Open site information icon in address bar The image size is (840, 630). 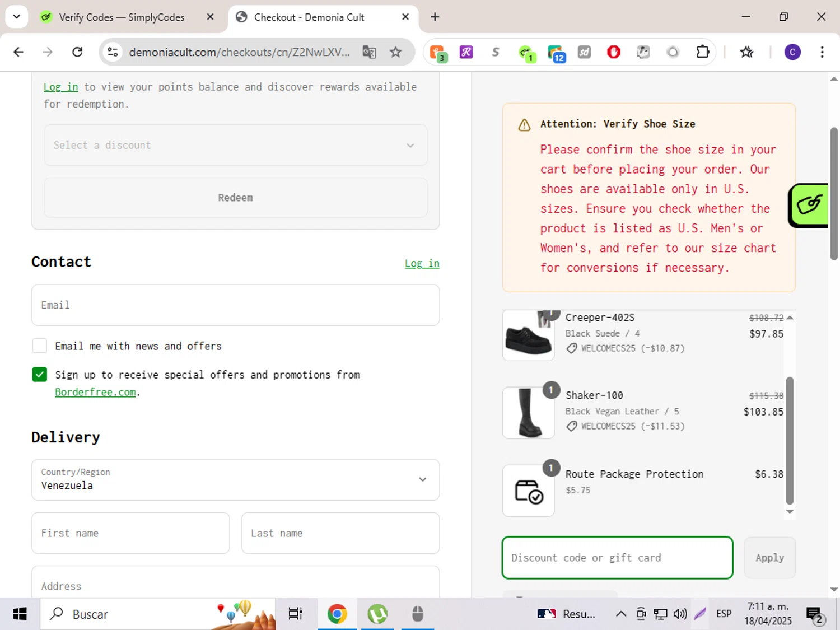[113, 52]
